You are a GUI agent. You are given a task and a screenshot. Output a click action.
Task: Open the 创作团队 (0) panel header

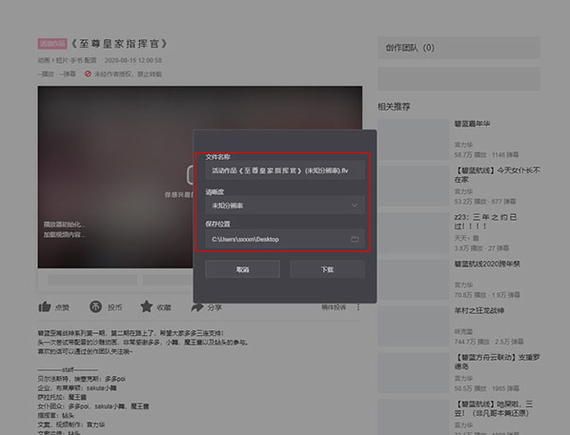pos(459,48)
